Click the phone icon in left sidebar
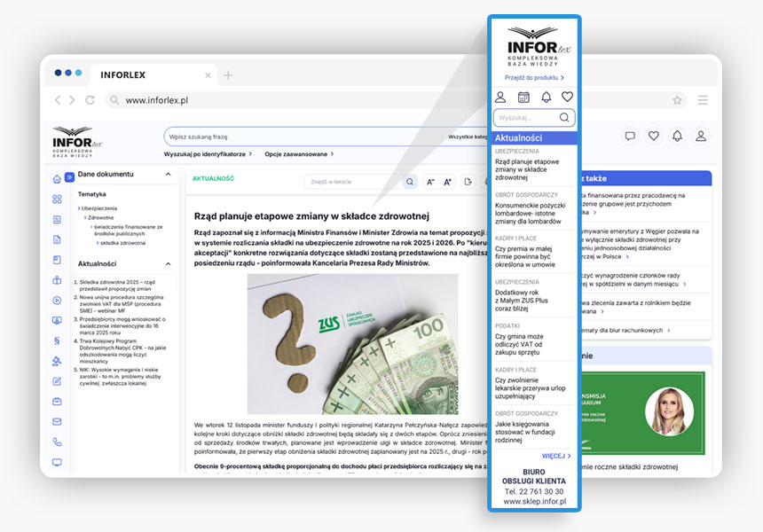 (x=57, y=442)
